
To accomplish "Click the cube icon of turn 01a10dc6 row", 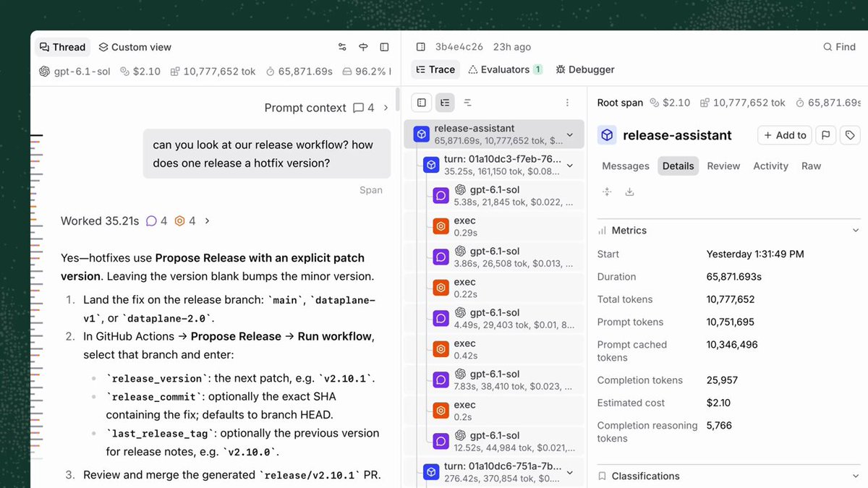I will pos(432,472).
